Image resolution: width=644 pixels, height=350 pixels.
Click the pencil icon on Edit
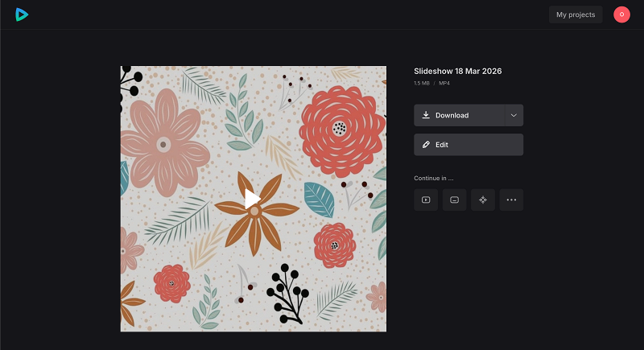click(x=426, y=145)
